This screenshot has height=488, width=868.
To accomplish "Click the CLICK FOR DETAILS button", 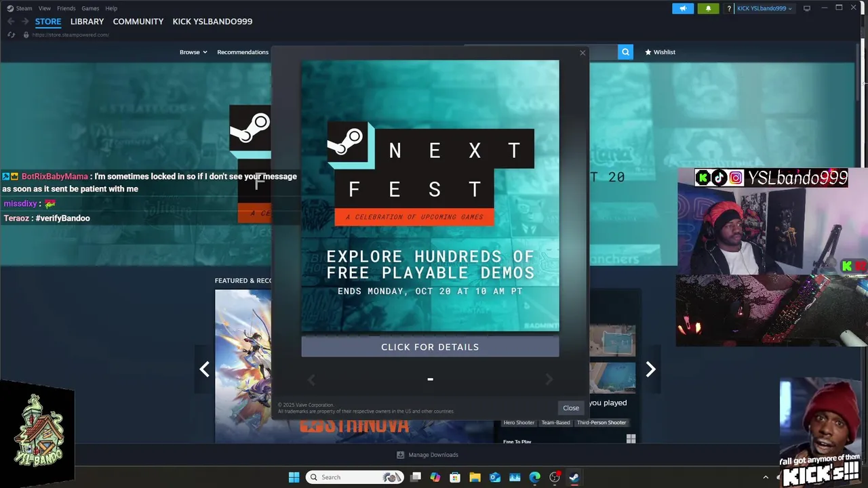I will [430, 347].
